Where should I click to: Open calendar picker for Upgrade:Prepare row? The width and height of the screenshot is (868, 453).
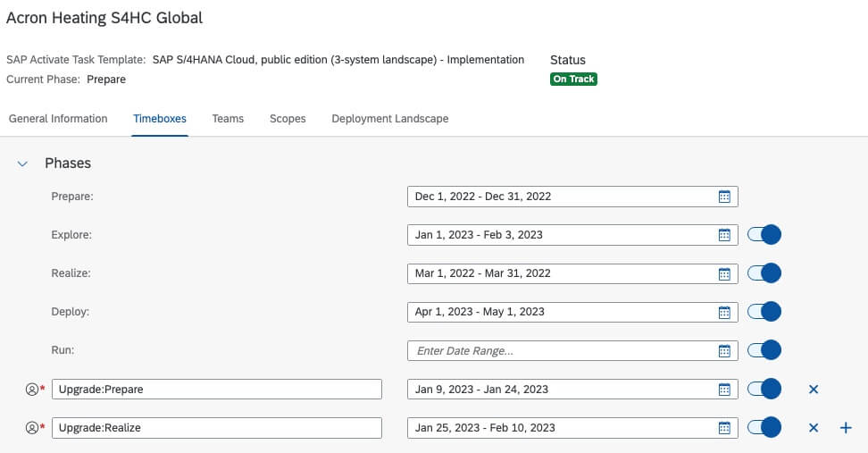724,390
